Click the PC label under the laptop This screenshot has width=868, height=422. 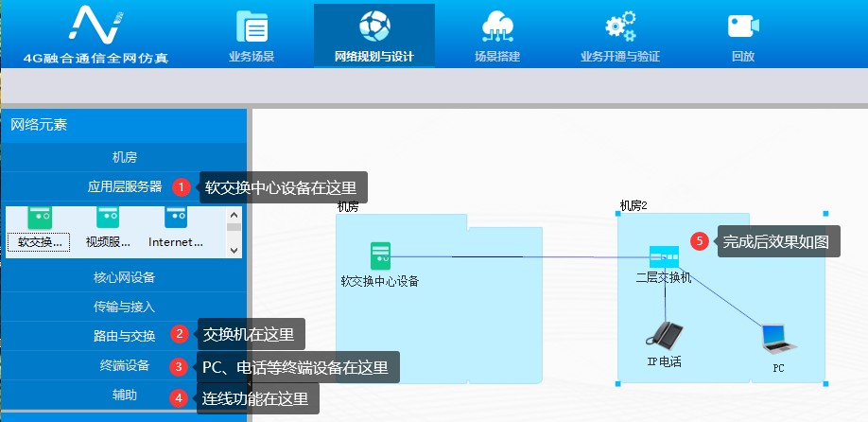click(x=778, y=368)
